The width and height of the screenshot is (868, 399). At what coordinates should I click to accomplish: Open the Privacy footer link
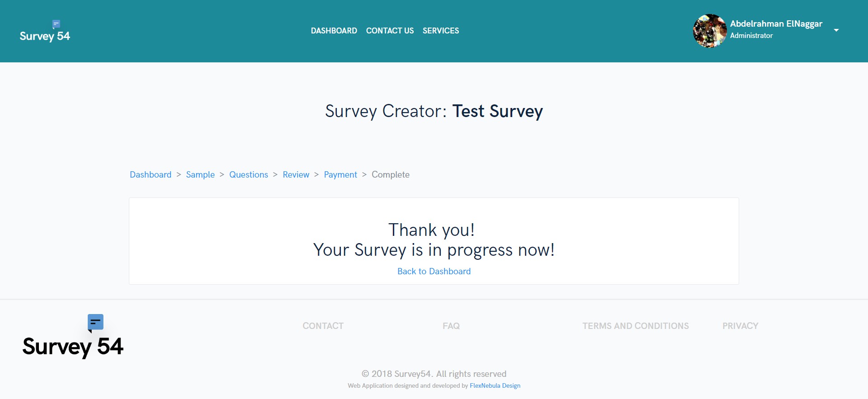[x=740, y=326]
